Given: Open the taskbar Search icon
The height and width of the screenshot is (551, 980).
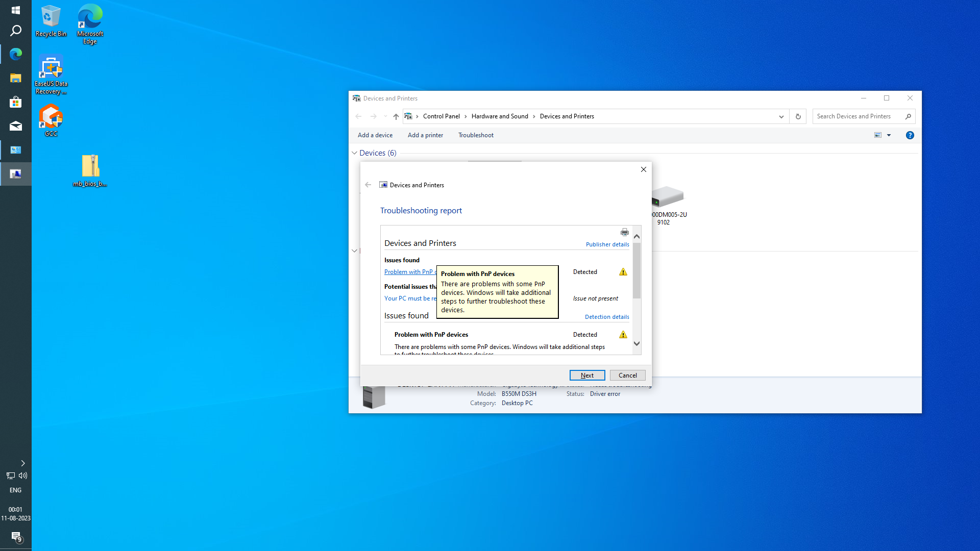Looking at the screenshot, I should pyautogui.click(x=15, y=31).
